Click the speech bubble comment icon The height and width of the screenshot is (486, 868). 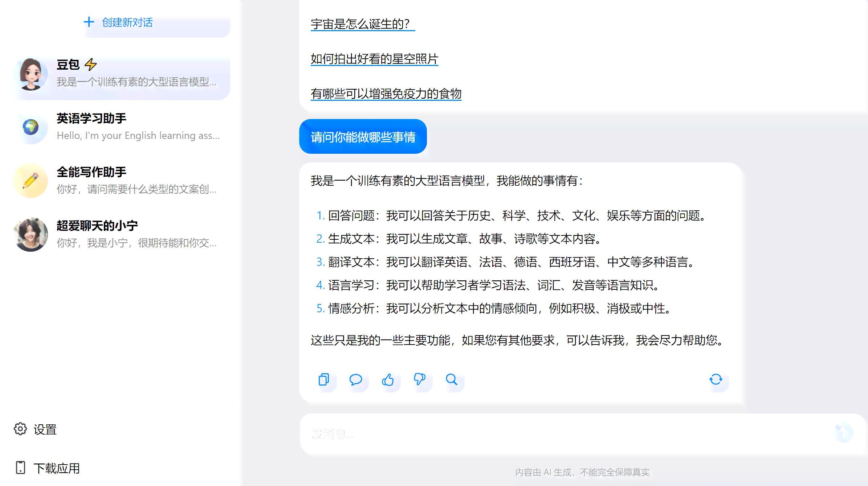click(x=355, y=380)
